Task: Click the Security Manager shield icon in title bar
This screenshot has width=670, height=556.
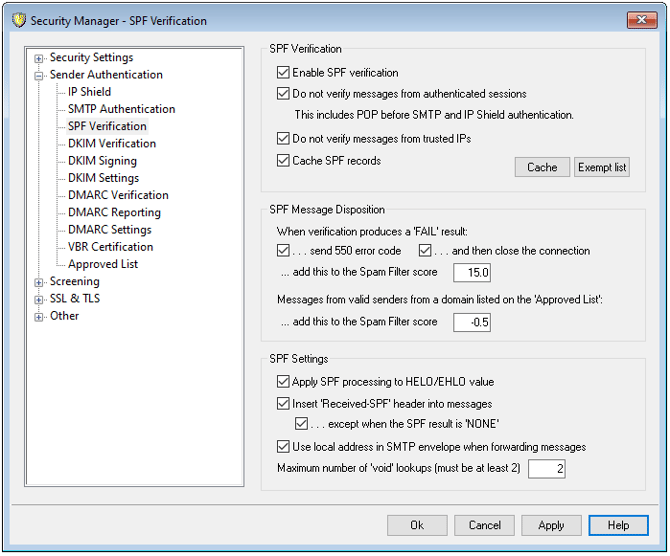Action: tap(16, 20)
